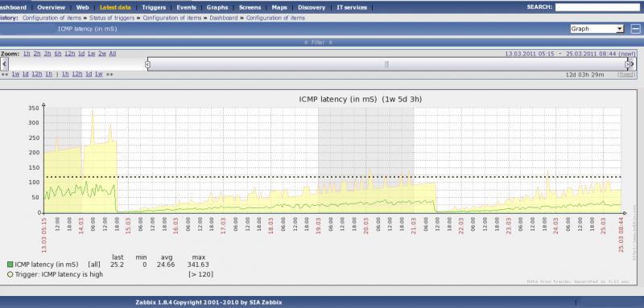Click the green ICMP latency legend swatch

(x=10, y=265)
